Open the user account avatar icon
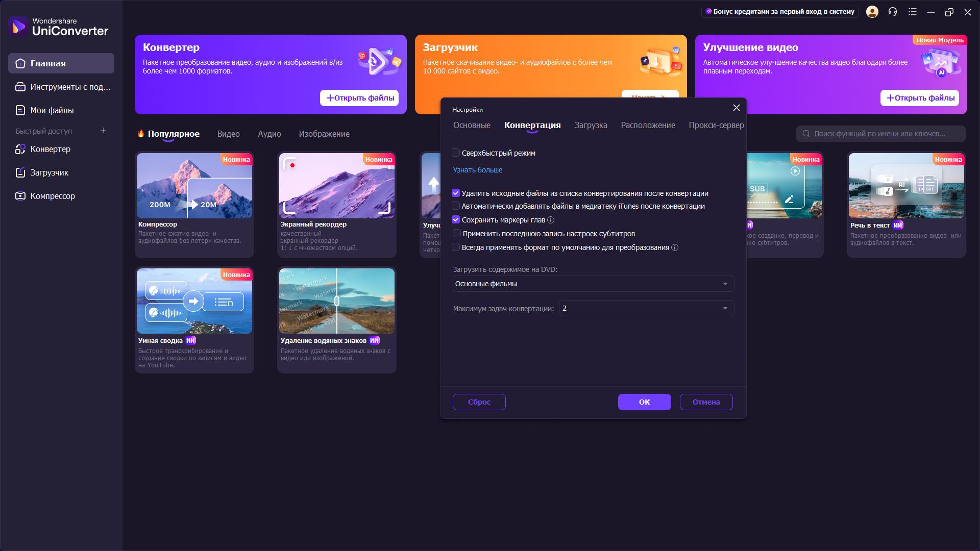980x551 pixels. tap(872, 12)
